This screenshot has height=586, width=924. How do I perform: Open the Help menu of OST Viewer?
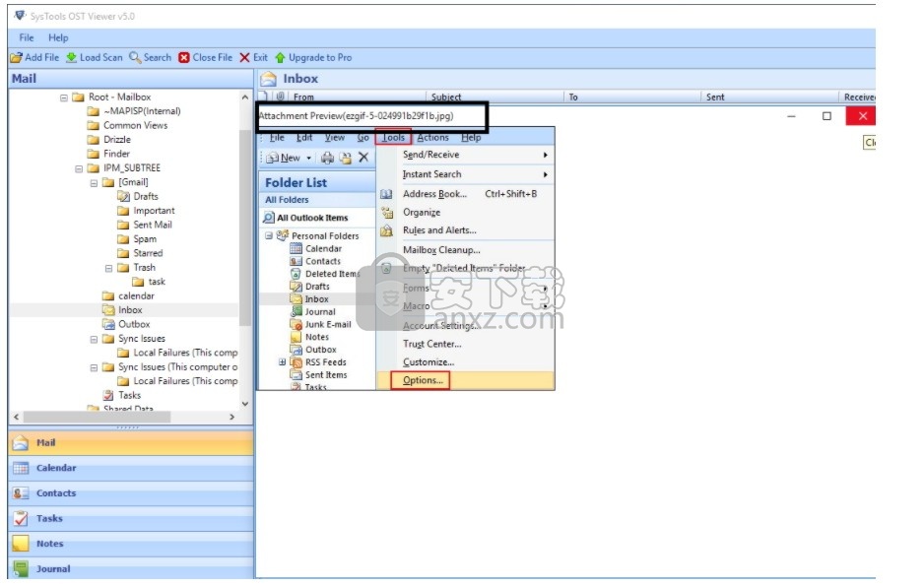(x=58, y=37)
